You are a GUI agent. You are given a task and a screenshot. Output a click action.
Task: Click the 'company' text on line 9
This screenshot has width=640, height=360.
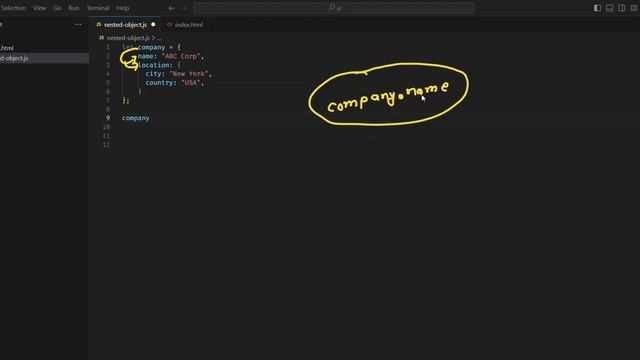pos(136,118)
